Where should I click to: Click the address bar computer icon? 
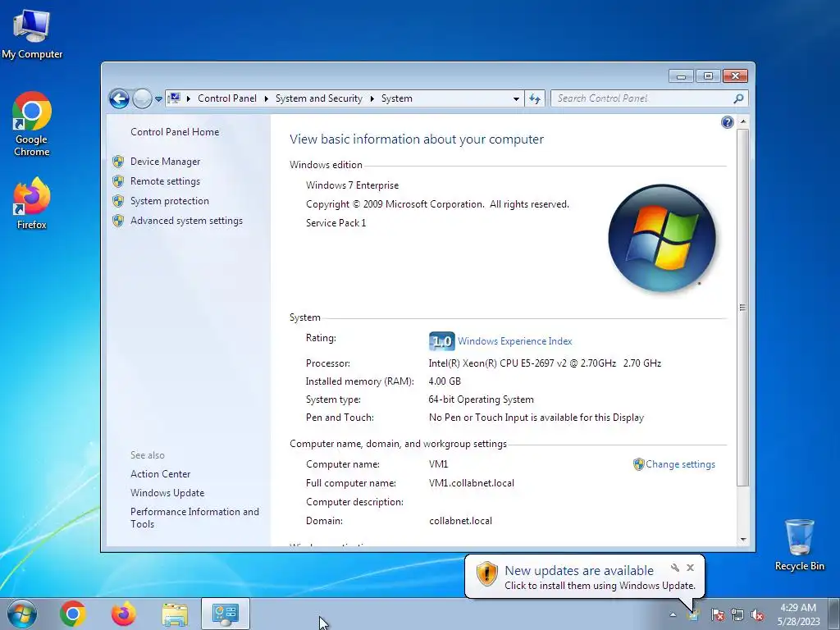pyautogui.click(x=174, y=98)
